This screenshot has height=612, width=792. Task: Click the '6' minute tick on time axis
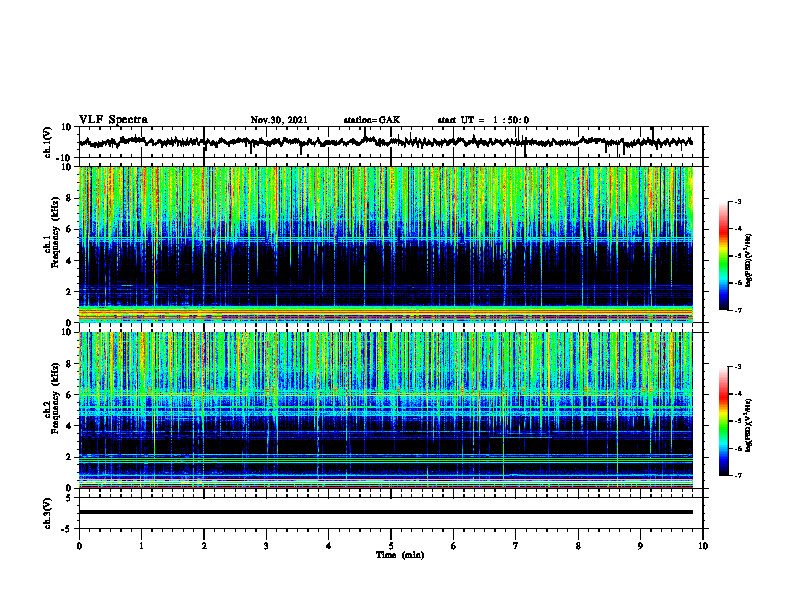[454, 546]
